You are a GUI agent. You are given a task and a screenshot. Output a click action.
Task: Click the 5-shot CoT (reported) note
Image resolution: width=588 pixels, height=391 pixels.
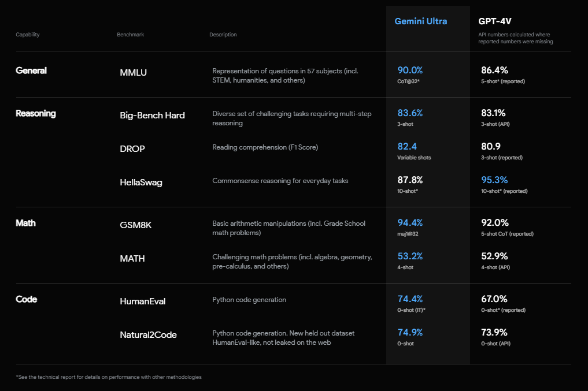coord(507,234)
